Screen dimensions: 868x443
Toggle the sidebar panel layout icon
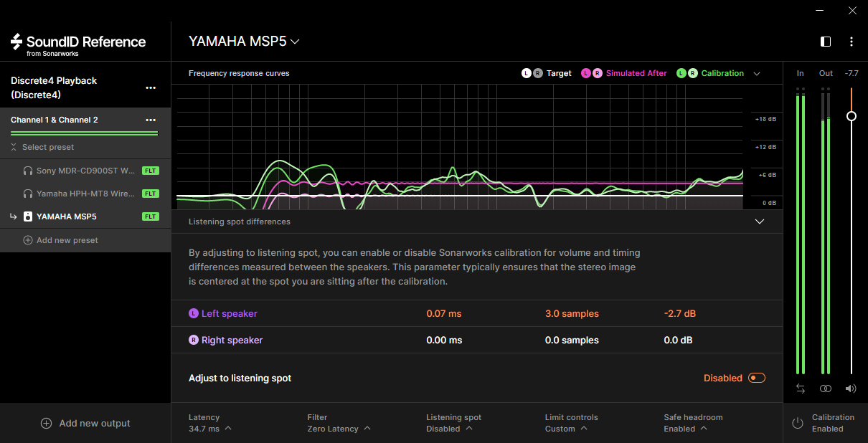pyautogui.click(x=826, y=42)
